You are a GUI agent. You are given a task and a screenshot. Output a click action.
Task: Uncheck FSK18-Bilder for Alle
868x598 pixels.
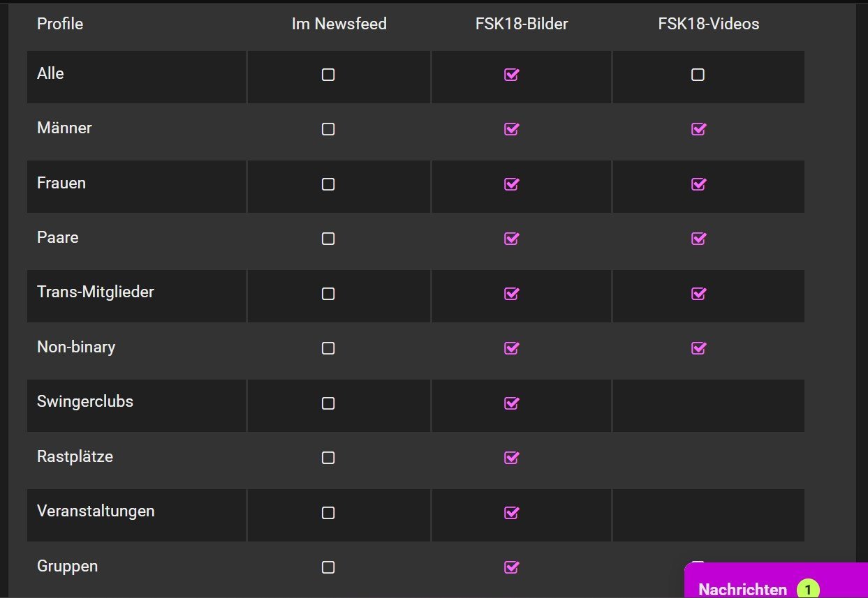[511, 75]
